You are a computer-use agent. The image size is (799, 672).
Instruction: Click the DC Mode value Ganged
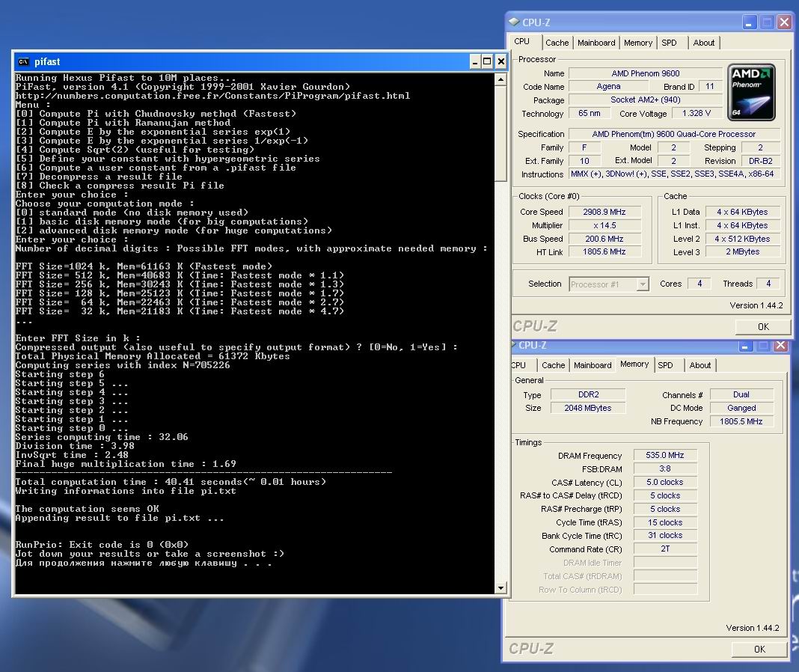(x=741, y=408)
